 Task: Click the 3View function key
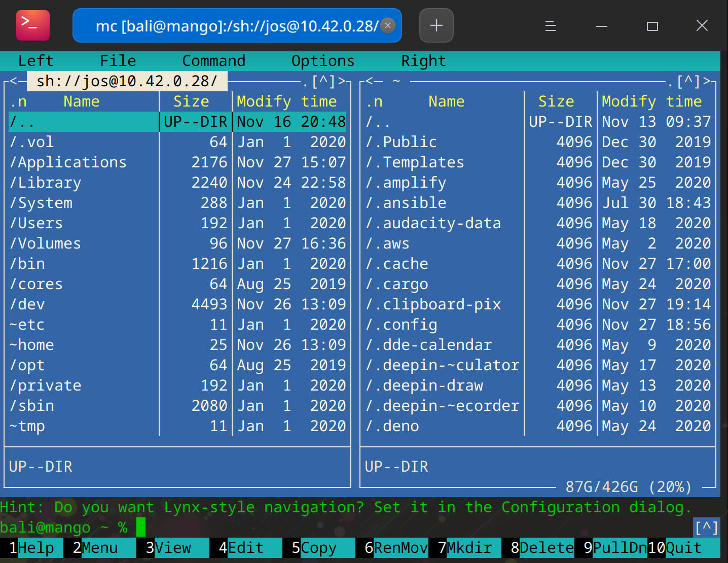click(173, 548)
